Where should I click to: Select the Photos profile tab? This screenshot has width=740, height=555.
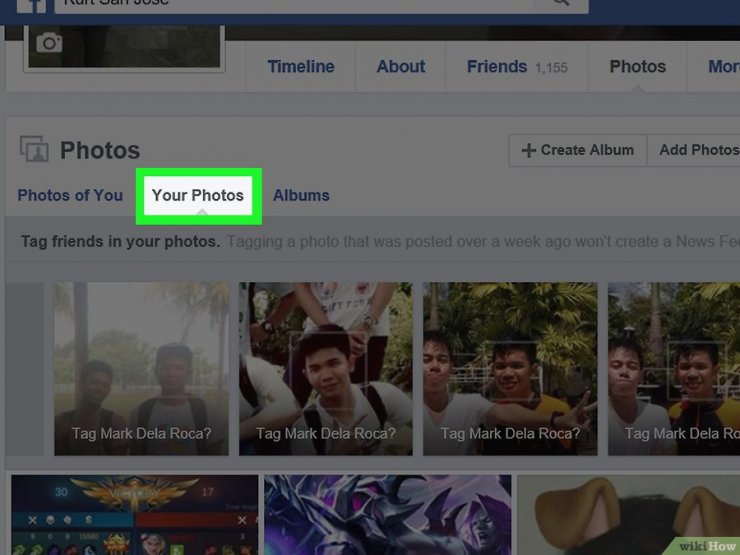(x=638, y=67)
